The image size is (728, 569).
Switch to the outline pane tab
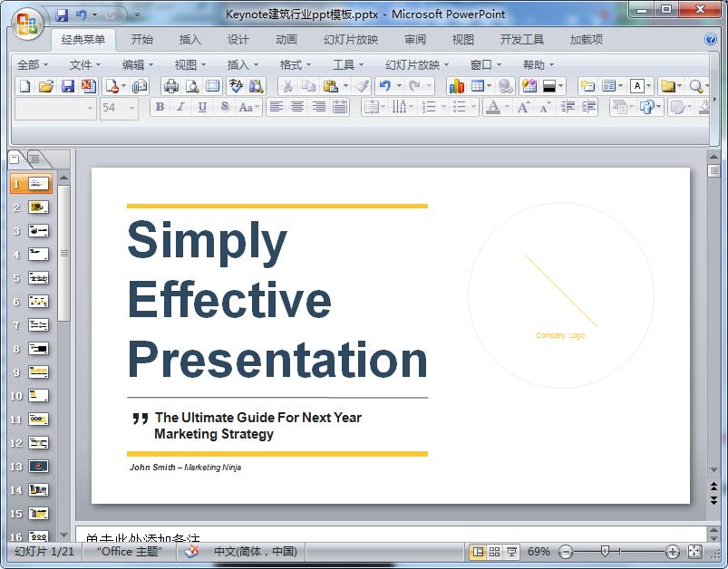35,159
